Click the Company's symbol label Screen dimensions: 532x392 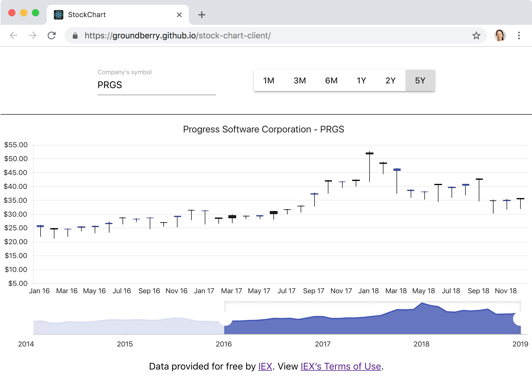125,72
